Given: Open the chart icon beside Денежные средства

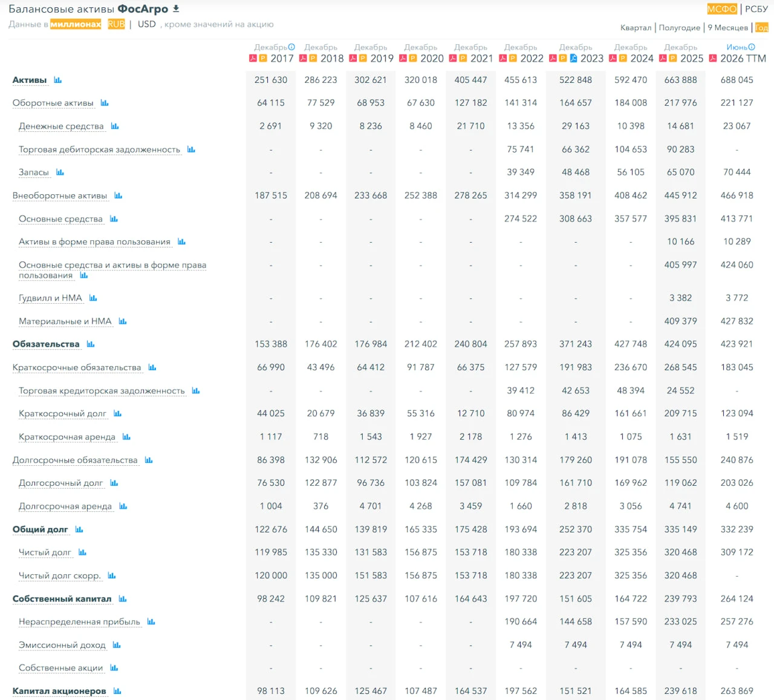Looking at the screenshot, I should (115, 126).
